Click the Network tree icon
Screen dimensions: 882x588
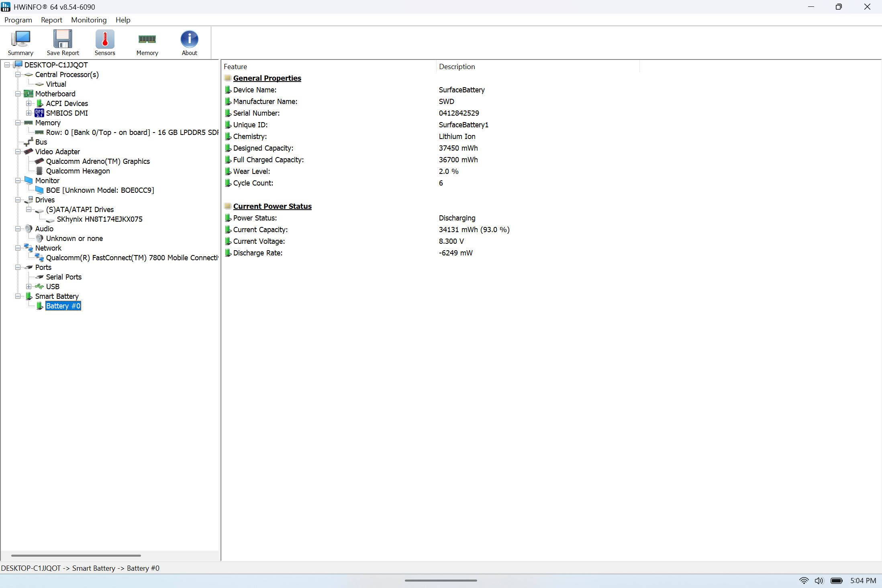[29, 248]
